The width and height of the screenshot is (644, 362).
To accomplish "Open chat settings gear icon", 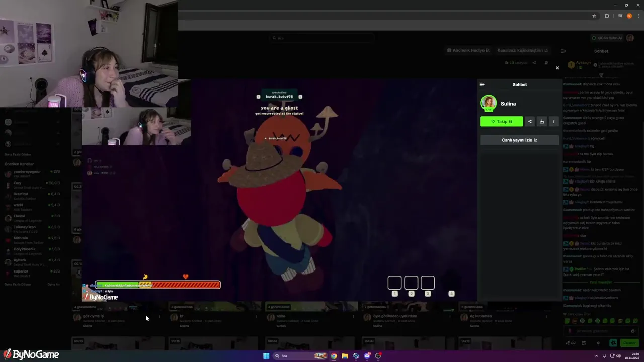I will pyautogui.click(x=598, y=343).
